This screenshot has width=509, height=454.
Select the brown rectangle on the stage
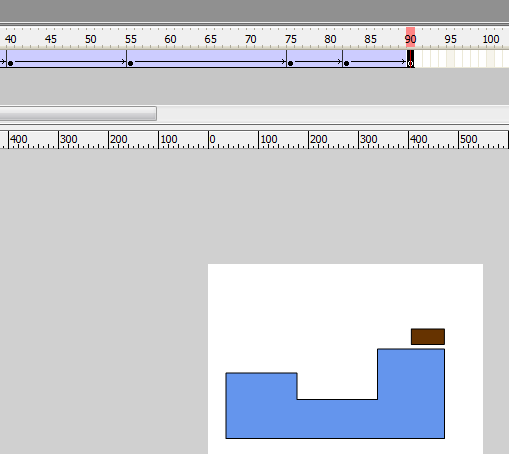[x=428, y=336]
